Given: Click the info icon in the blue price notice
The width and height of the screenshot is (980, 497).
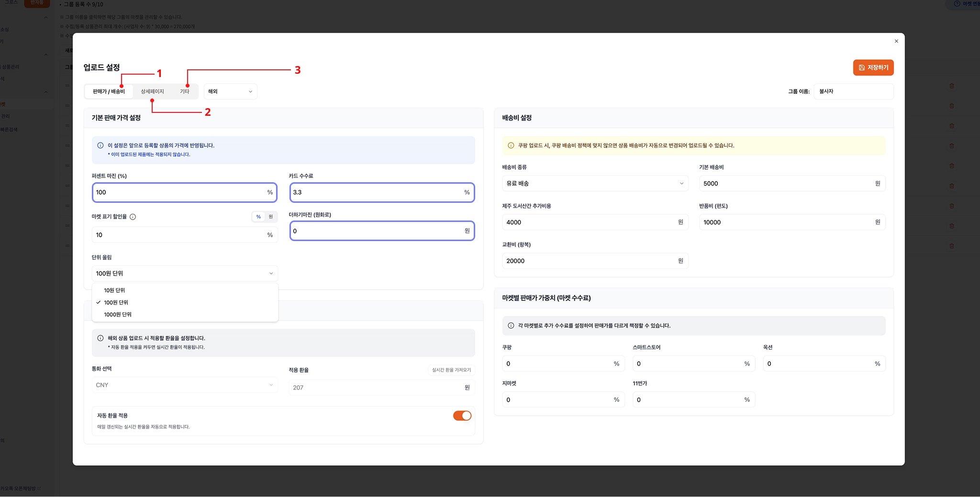Looking at the screenshot, I should pyautogui.click(x=100, y=145).
